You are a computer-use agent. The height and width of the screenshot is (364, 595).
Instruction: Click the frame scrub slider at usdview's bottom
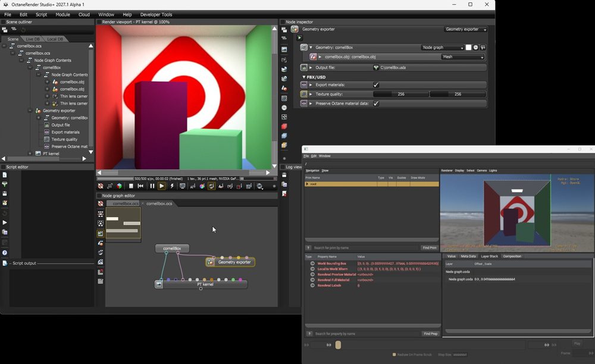[x=337, y=346]
